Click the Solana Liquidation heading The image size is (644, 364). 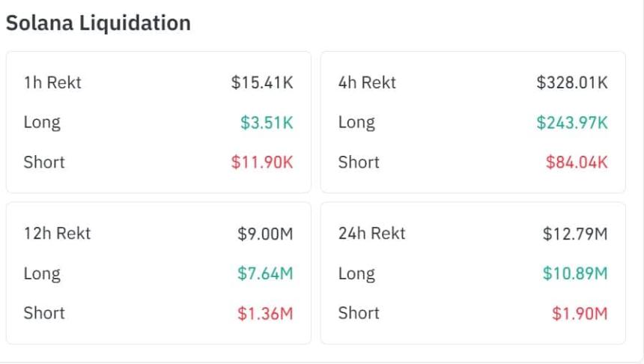click(x=98, y=23)
